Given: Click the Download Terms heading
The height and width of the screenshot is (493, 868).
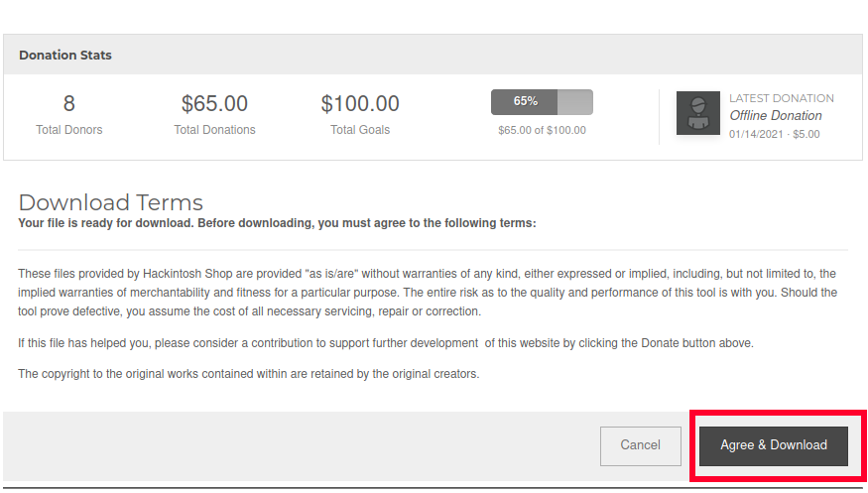Looking at the screenshot, I should [110, 203].
